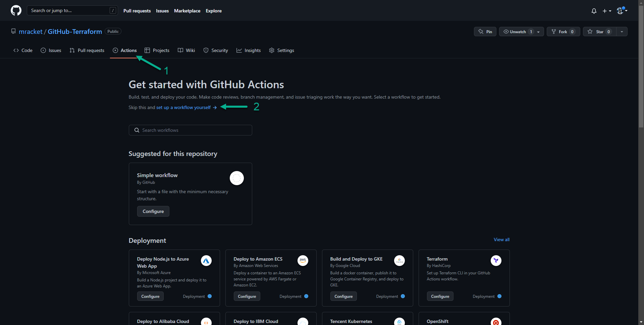Switch to the Insights tab
This screenshot has width=644, height=325.
tap(249, 50)
